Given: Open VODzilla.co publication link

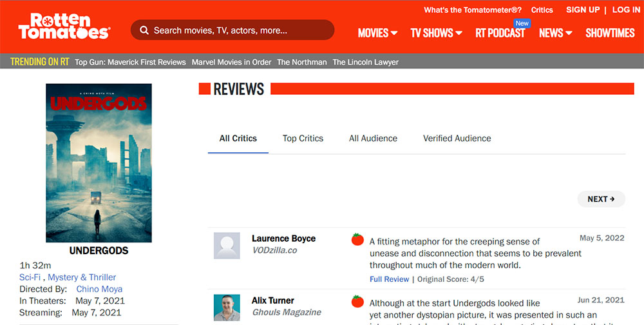Looking at the screenshot, I should click(x=274, y=251).
